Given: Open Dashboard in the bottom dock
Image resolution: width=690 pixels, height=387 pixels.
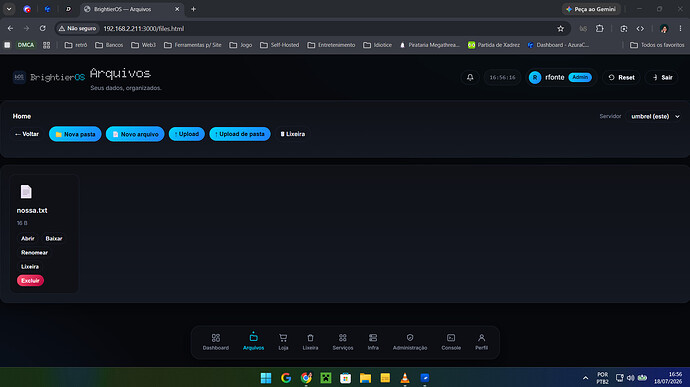Looking at the screenshot, I should point(216,342).
